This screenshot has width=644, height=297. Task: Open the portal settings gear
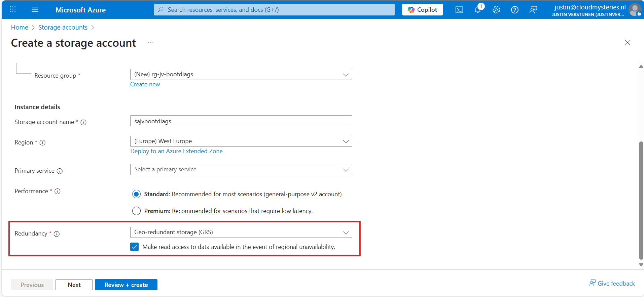pyautogui.click(x=496, y=10)
